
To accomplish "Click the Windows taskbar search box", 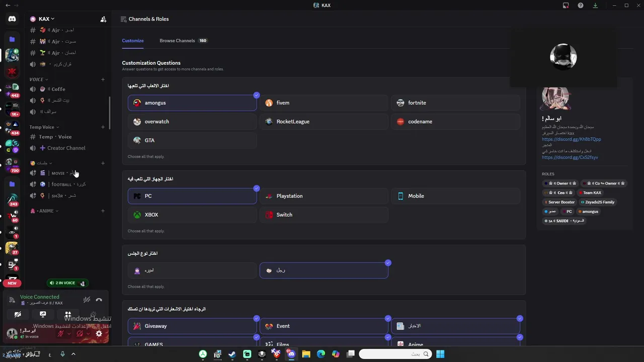I will pos(395,354).
